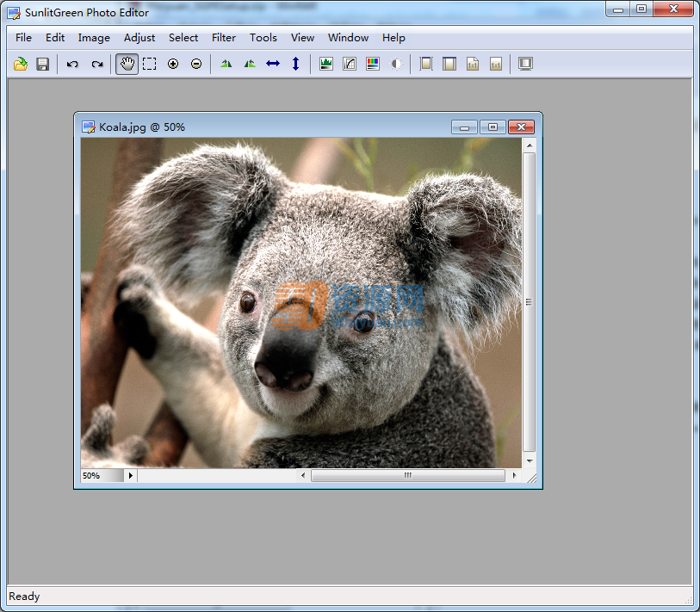Click the square 1:1 toolbar icon

tap(496, 64)
